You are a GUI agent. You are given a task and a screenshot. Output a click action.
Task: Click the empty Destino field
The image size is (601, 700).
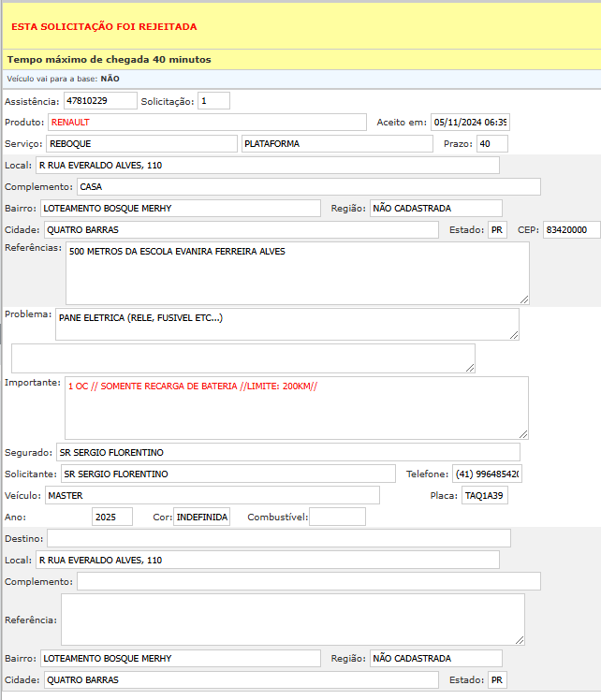pyautogui.click(x=278, y=538)
